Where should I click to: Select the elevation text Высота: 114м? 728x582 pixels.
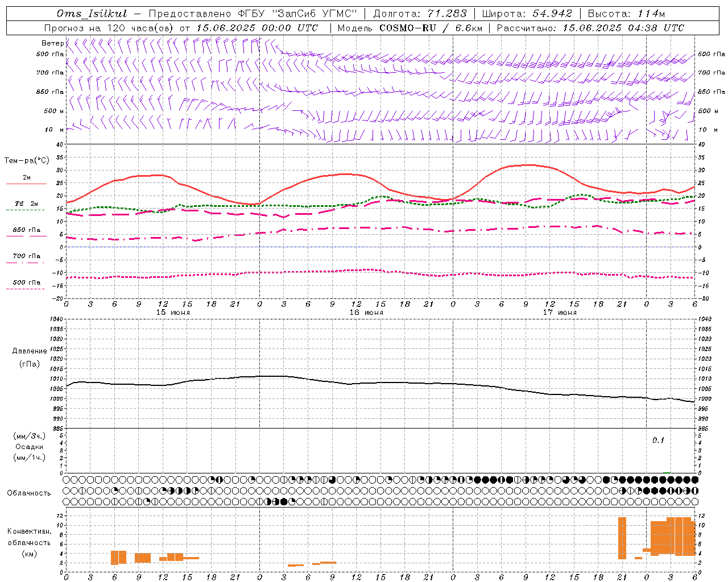point(626,14)
